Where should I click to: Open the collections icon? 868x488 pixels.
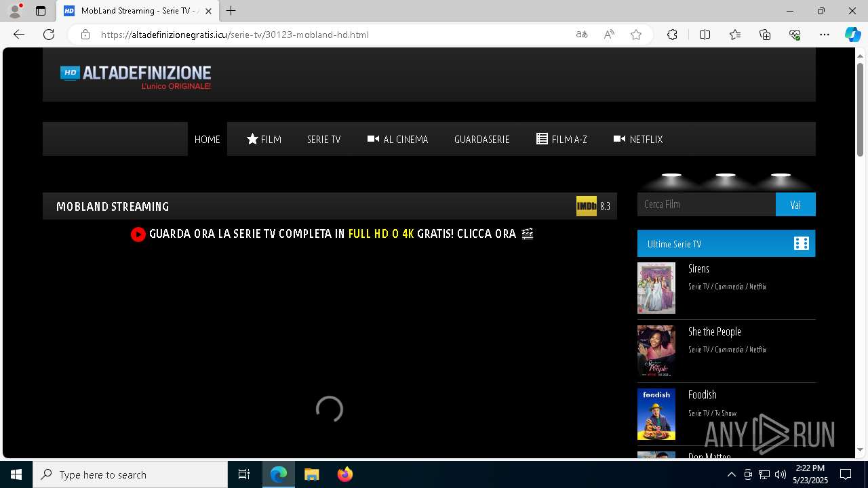765,35
